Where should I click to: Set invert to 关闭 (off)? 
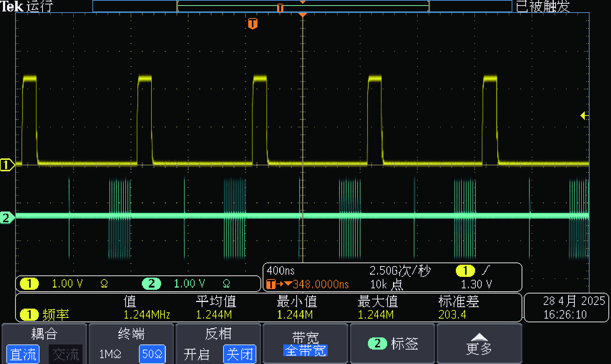click(x=239, y=354)
